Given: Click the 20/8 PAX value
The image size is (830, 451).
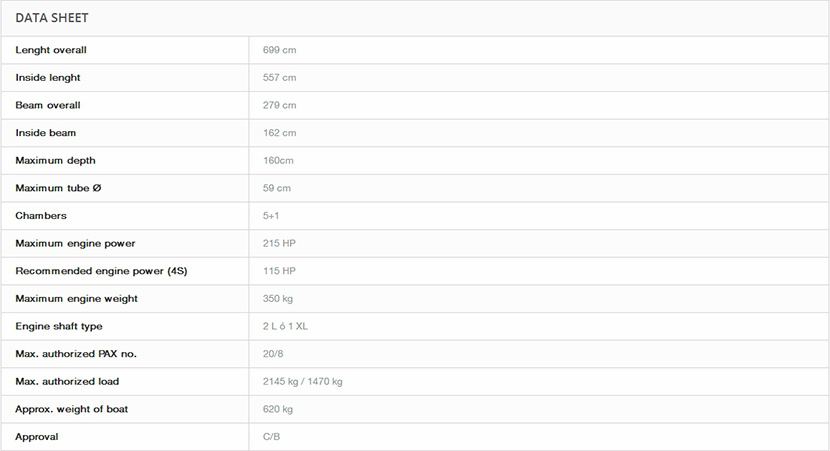Looking at the screenshot, I should [272, 354].
